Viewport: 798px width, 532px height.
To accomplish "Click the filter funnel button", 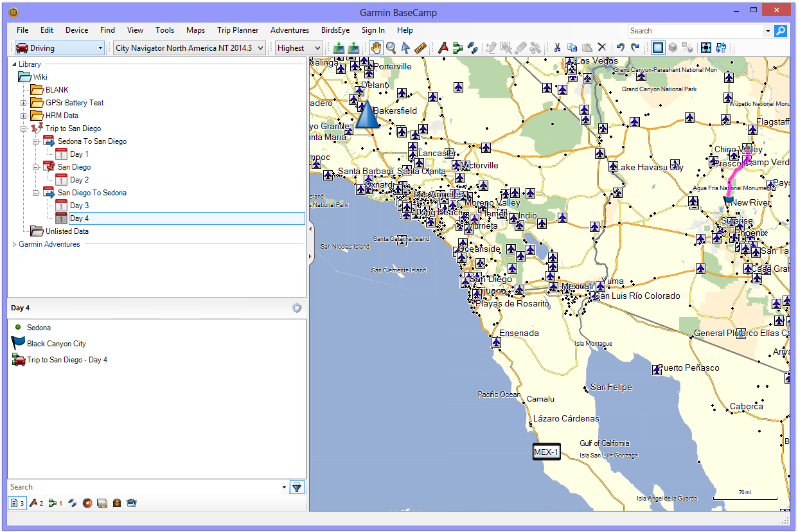I will (296, 487).
